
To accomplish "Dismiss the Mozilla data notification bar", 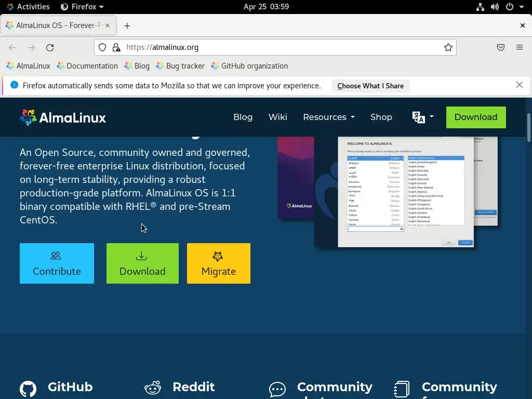I will pyautogui.click(x=520, y=85).
